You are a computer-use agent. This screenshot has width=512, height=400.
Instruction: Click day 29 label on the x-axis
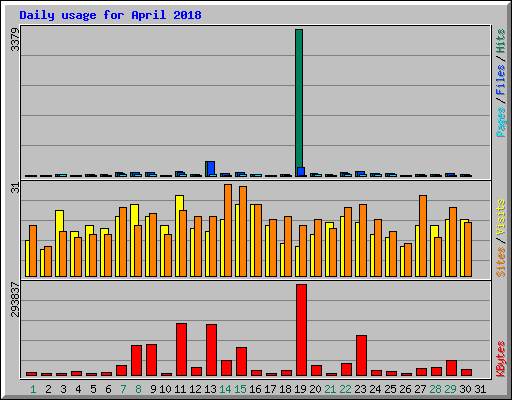pos(450,389)
